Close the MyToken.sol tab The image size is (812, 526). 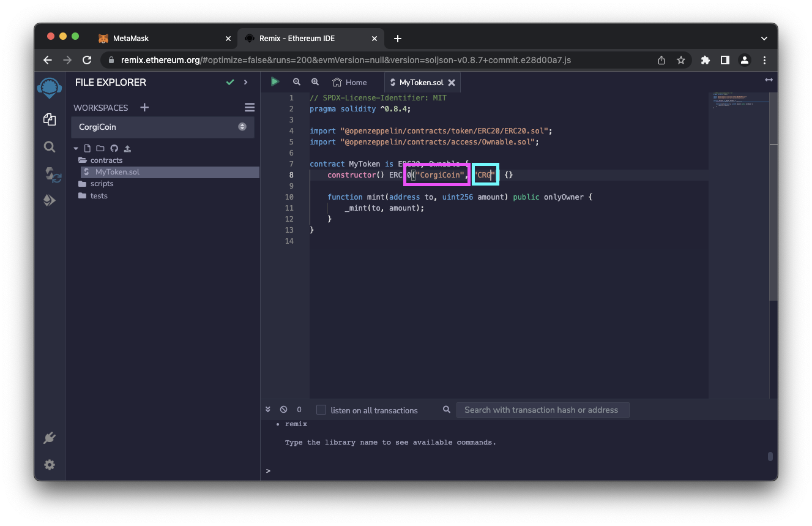click(x=452, y=82)
